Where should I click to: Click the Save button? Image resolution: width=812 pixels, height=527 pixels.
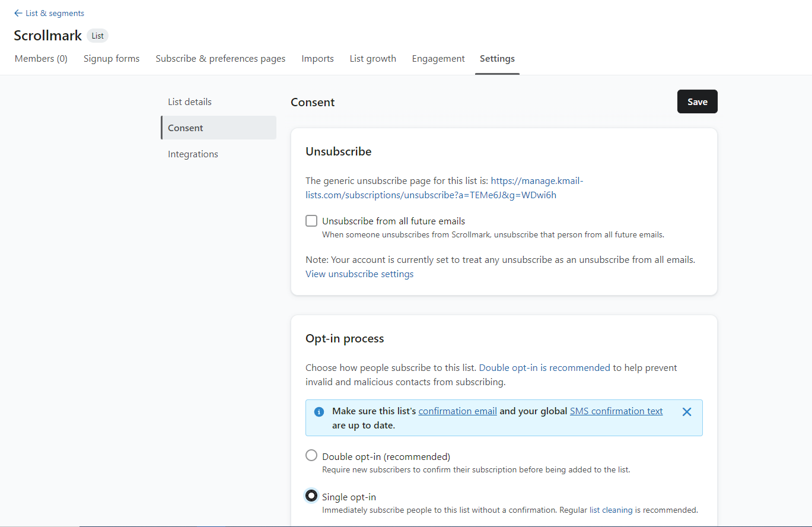697,101
